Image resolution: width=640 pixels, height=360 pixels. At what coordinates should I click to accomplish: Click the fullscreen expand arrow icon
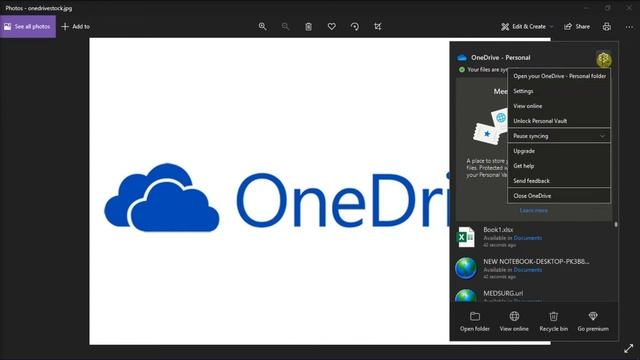pyautogui.click(x=629, y=349)
